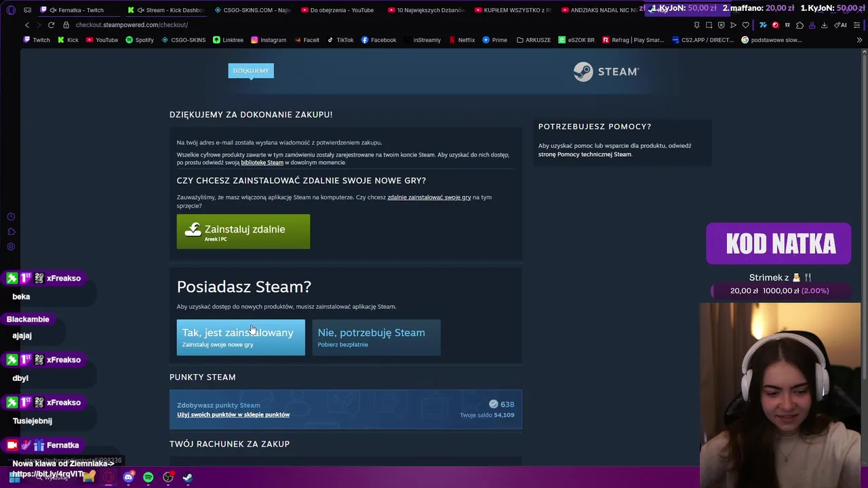Click the Steam logo in header
This screenshot has height=488, width=868.
pos(606,71)
